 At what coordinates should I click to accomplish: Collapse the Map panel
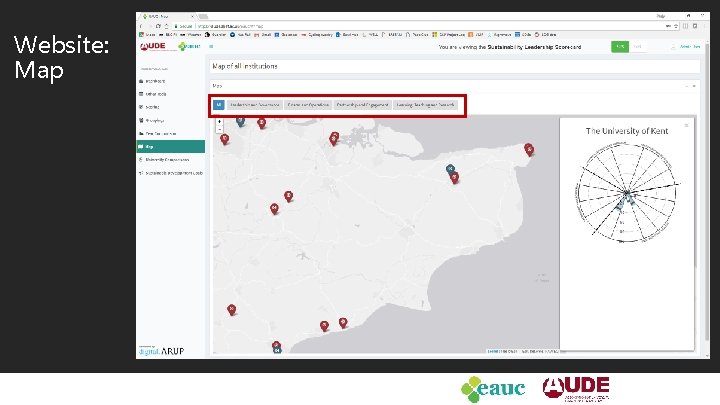tap(687, 86)
